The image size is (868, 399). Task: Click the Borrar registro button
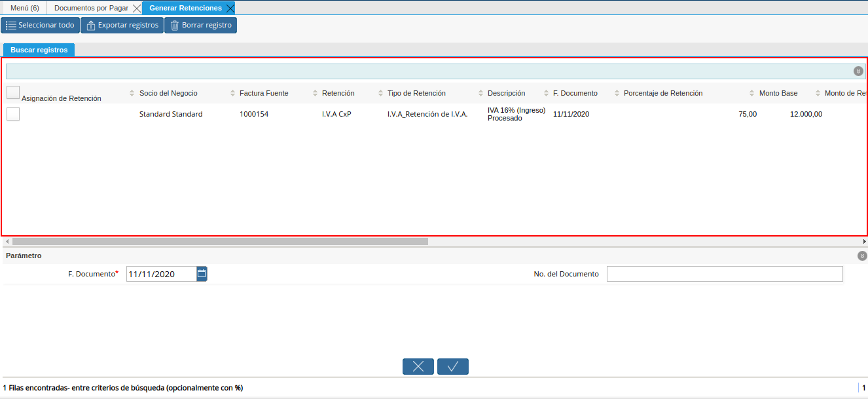pos(200,26)
